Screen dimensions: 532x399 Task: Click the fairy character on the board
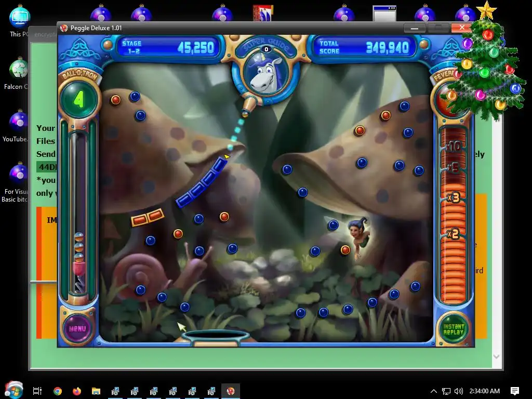pyautogui.click(x=360, y=237)
